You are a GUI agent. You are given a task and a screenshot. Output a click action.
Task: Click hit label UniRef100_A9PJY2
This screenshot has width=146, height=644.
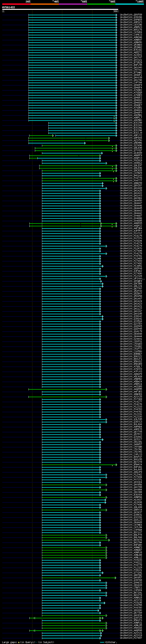tap(131, 135)
